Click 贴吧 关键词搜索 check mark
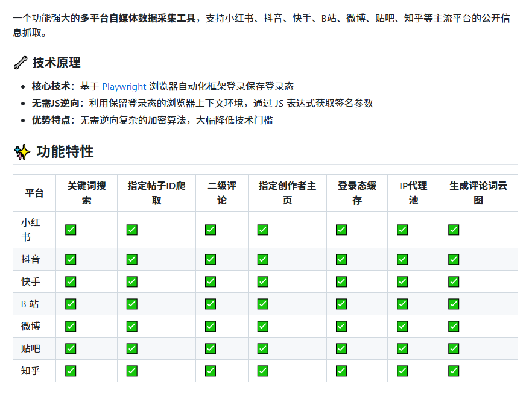532x393 pixels. click(x=71, y=348)
